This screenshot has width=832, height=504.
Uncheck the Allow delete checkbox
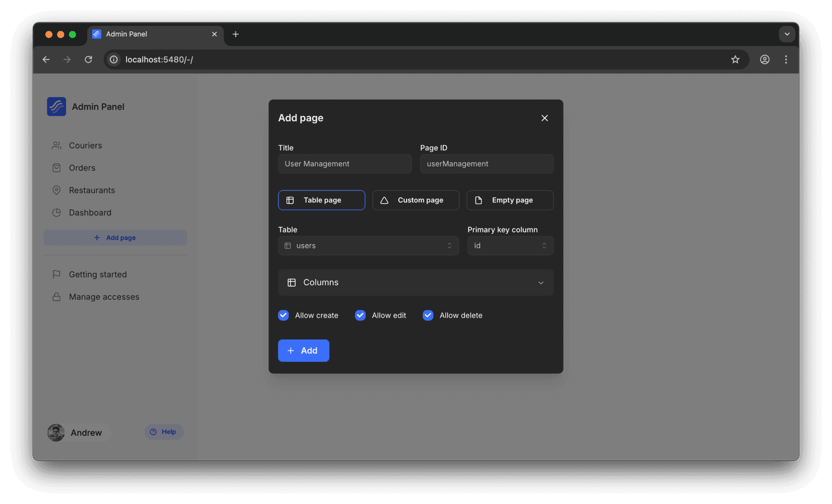[x=428, y=315]
